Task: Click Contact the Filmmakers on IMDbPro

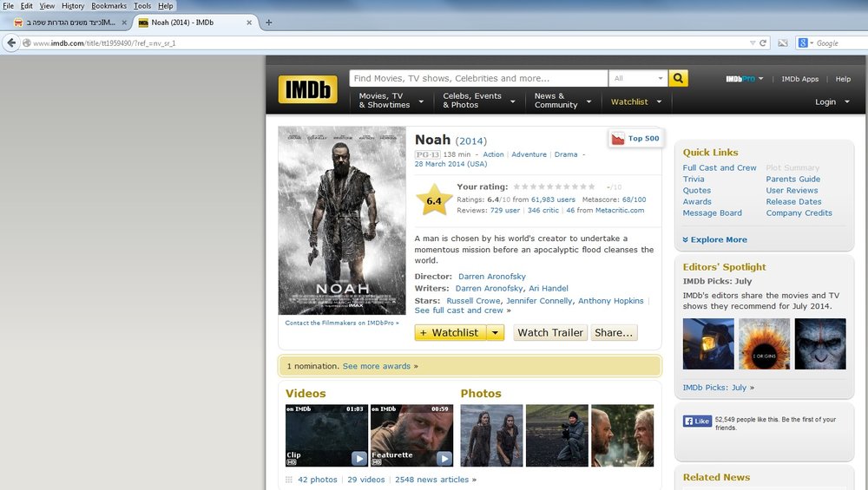Action: [x=340, y=323]
